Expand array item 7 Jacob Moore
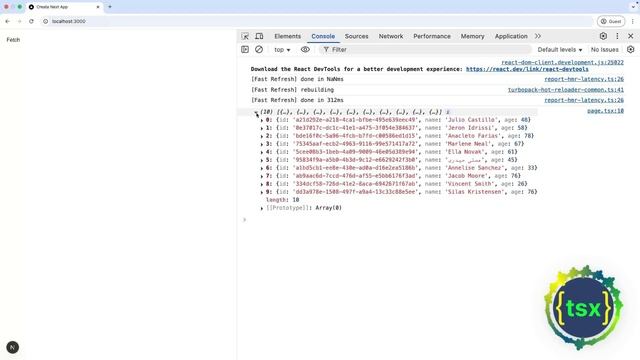Viewport: 640px width, 360px height. tap(262, 176)
